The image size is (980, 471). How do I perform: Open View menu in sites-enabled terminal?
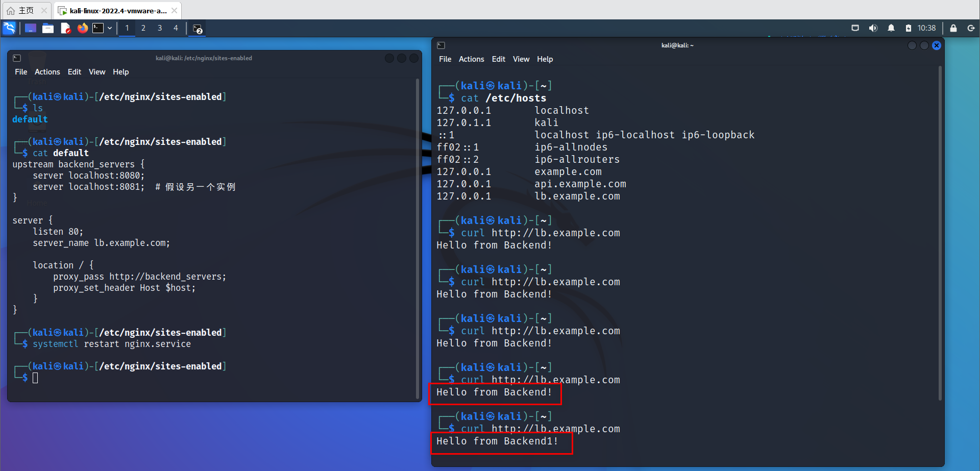97,72
